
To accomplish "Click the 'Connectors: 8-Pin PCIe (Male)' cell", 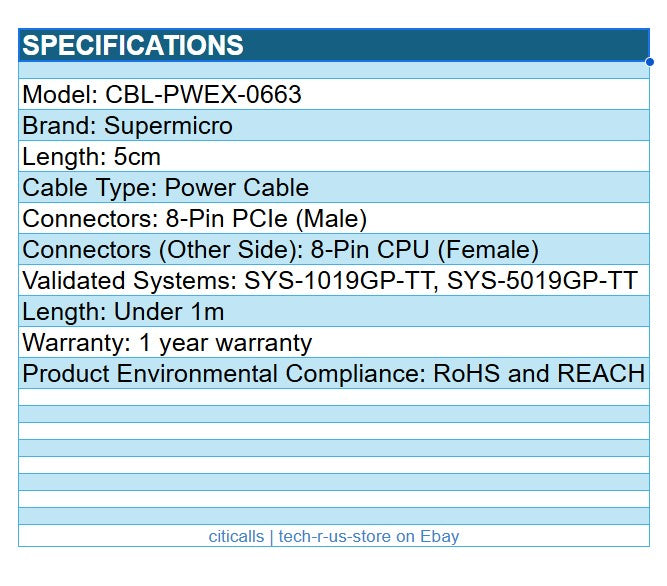I will click(x=334, y=218).
